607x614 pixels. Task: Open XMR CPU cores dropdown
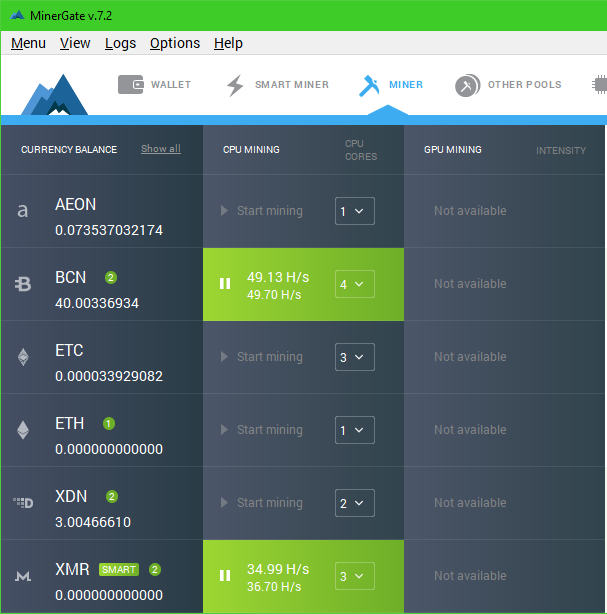click(355, 576)
